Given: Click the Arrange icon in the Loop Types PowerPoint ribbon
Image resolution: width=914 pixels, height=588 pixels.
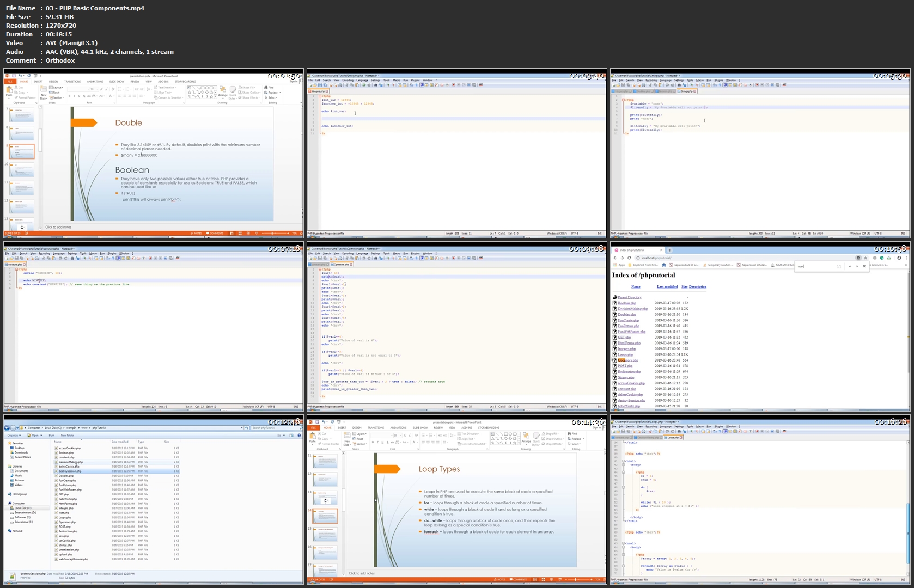Looking at the screenshot, I should tap(526, 439).
